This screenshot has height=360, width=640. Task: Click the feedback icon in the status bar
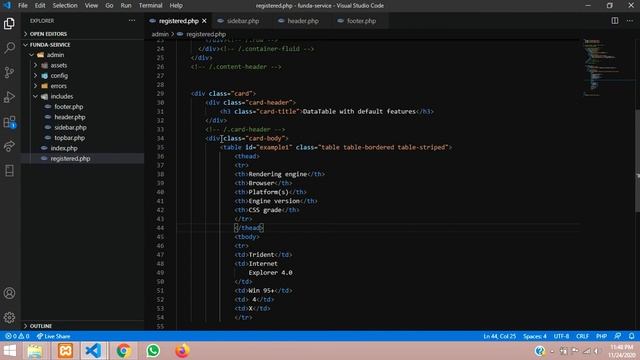pos(618,336)
